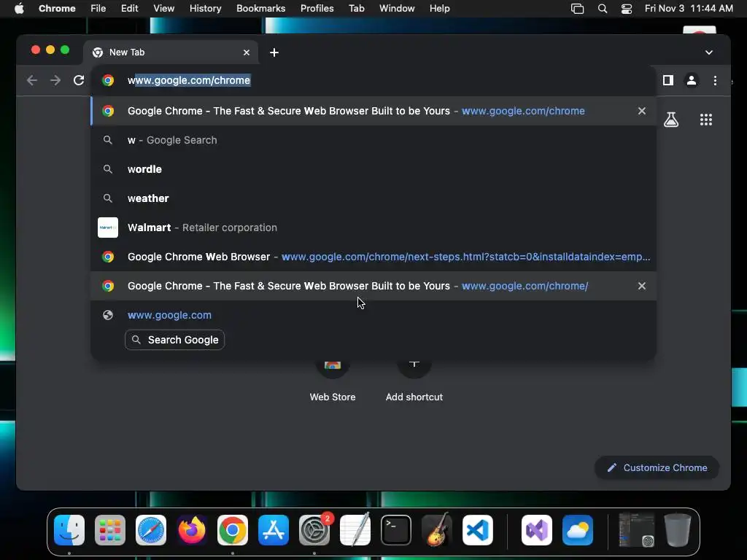Open the Chrome menu in the menu bar
This screenshot has height=560, width=747.
click(x=57, y=9)
